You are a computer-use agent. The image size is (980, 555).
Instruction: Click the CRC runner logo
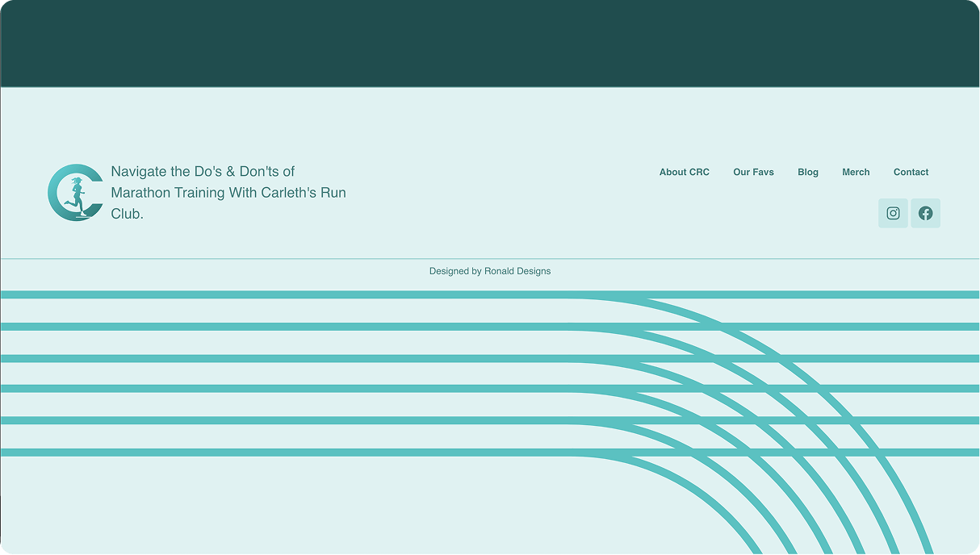[x=74, y=193]
